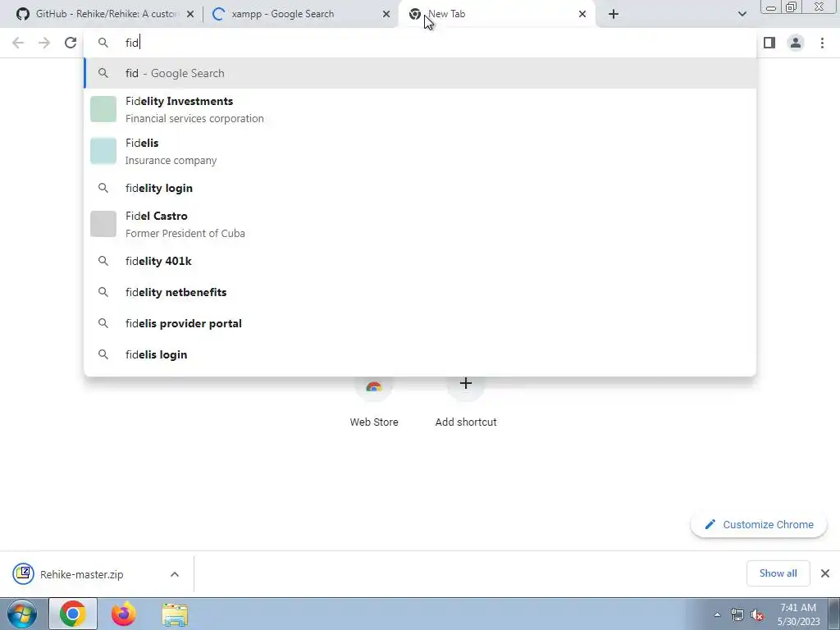Screen dimensions: 840x630
Task: Click the network tray icon
Action: coord(737,614)
